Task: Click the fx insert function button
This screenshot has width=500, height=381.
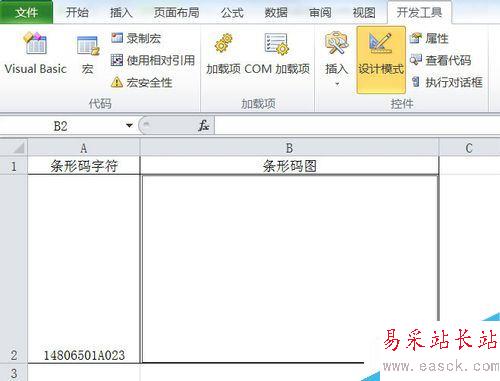Action: pyautogui.click(x=203, y=126)
